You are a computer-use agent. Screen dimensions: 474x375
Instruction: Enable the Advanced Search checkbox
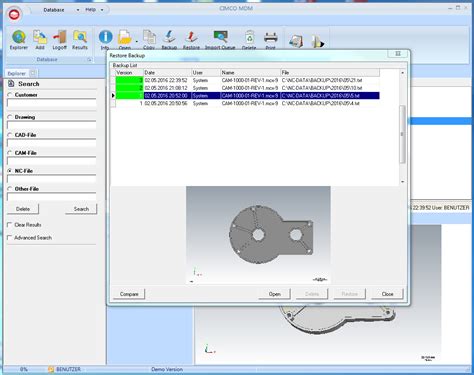[x=10, y=237]
